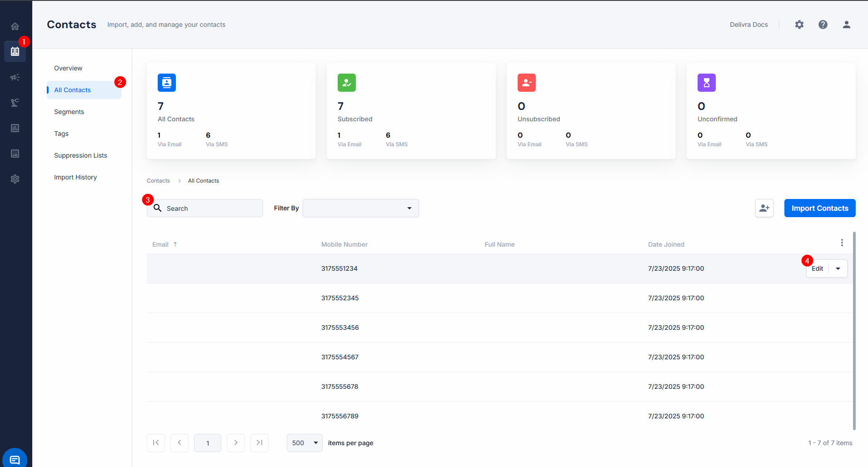Go to last page of contacts

click(259, 443)
